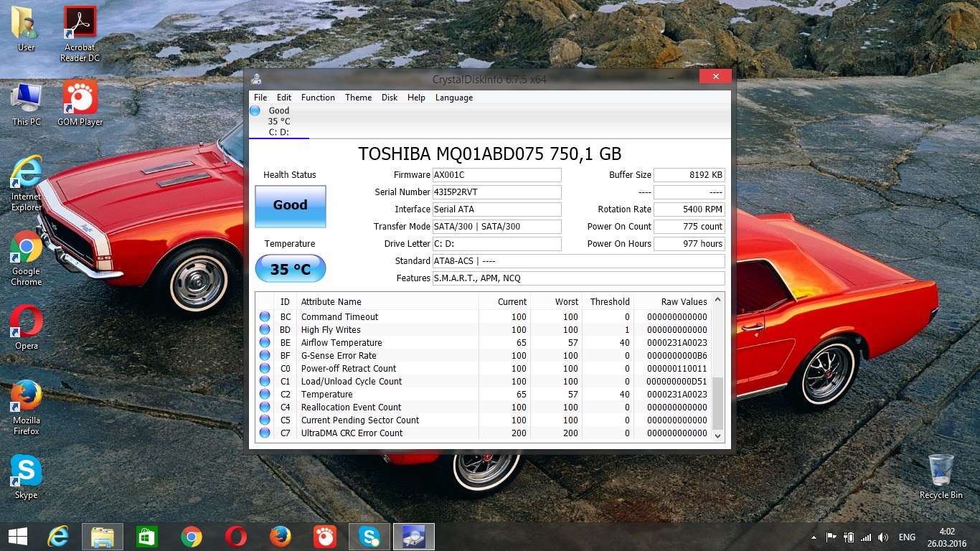Viewport: 980px width, 551px height.
Task: Select the C: D: disk status tab
Action: point(278,121)
